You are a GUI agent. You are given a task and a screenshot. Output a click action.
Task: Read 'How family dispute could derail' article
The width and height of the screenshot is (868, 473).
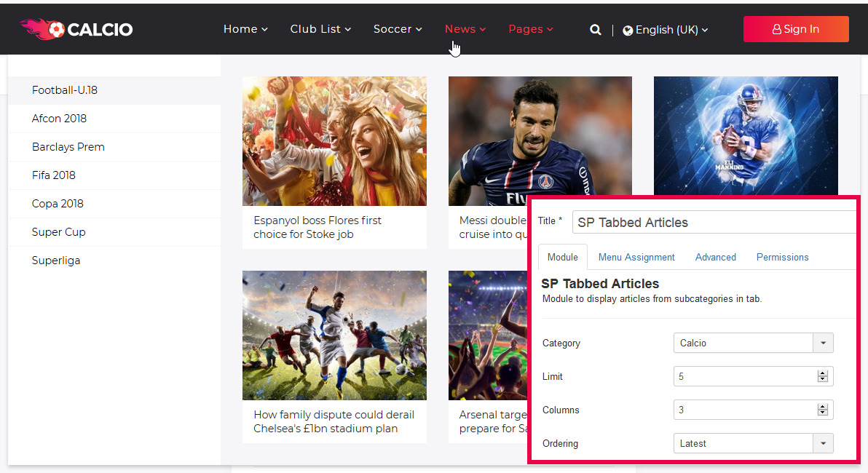pyautogui.click(x=334, y=421)
